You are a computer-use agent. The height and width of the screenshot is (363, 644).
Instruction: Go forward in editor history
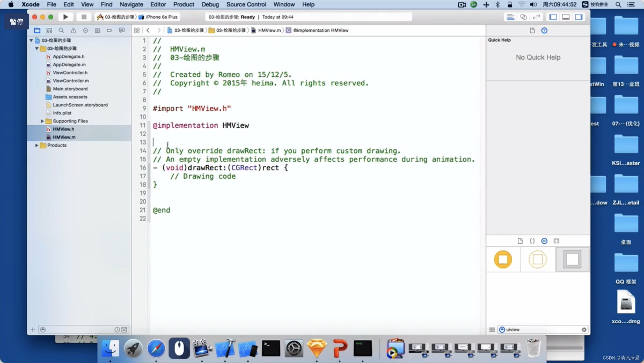[x=159, y=30]
